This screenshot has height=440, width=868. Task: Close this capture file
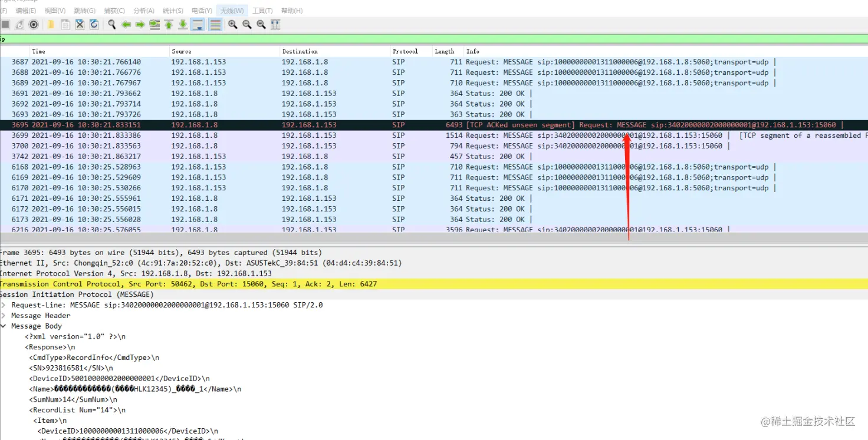(x=80, y=25)
